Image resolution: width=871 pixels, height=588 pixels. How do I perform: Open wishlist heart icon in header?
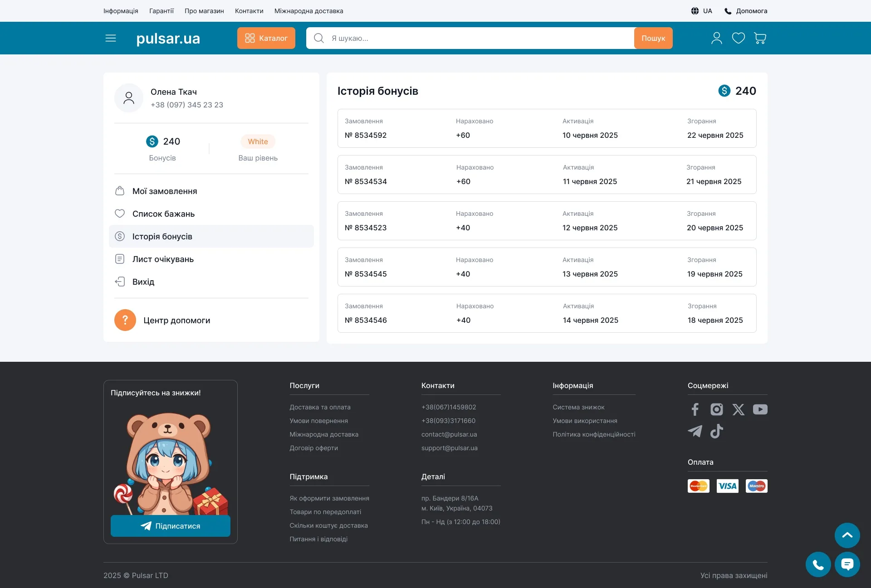pos(738,38)
